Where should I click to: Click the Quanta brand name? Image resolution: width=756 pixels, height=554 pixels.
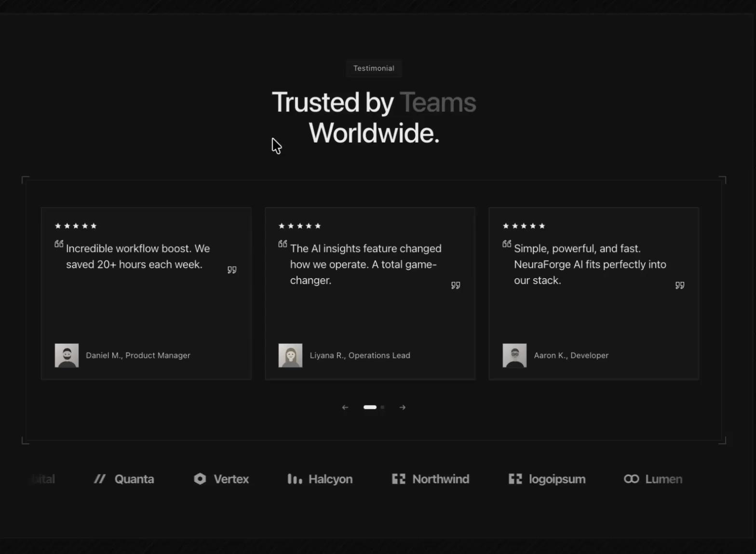click(x=135, y=479)
